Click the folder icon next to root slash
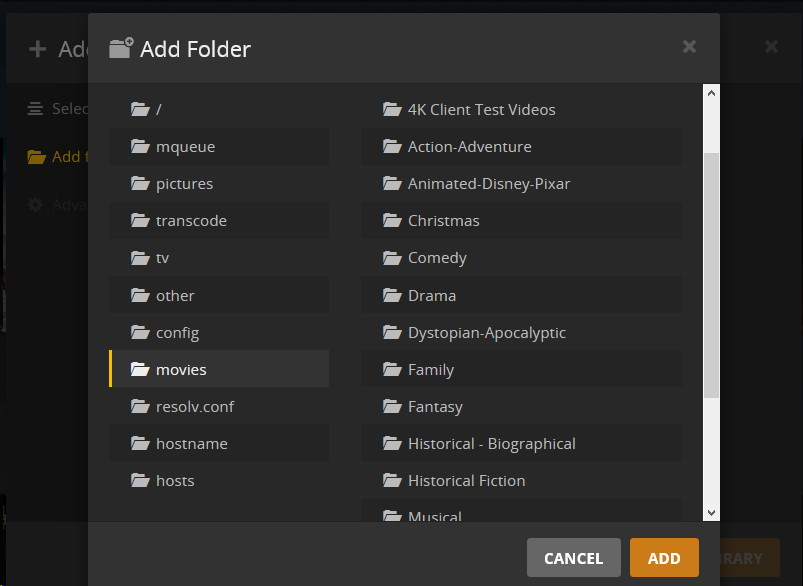This screenshot has height=586, width=803. click(140, 109)
